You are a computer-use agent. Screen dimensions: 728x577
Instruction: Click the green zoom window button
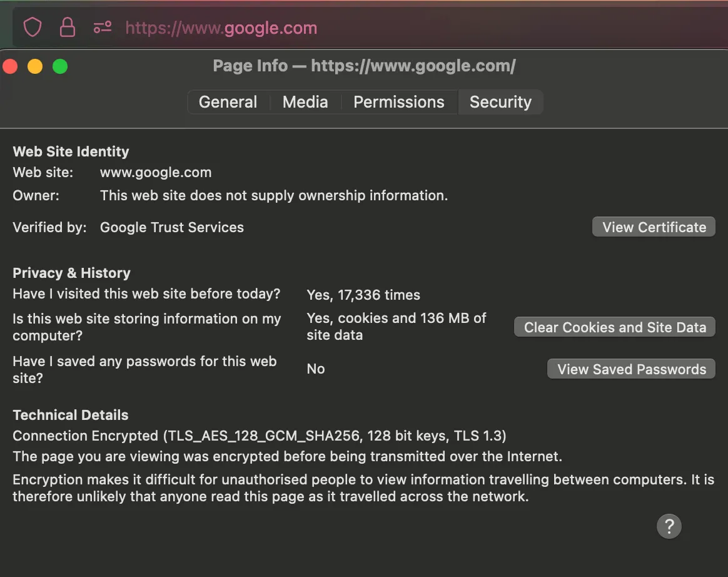coord(60,66)
